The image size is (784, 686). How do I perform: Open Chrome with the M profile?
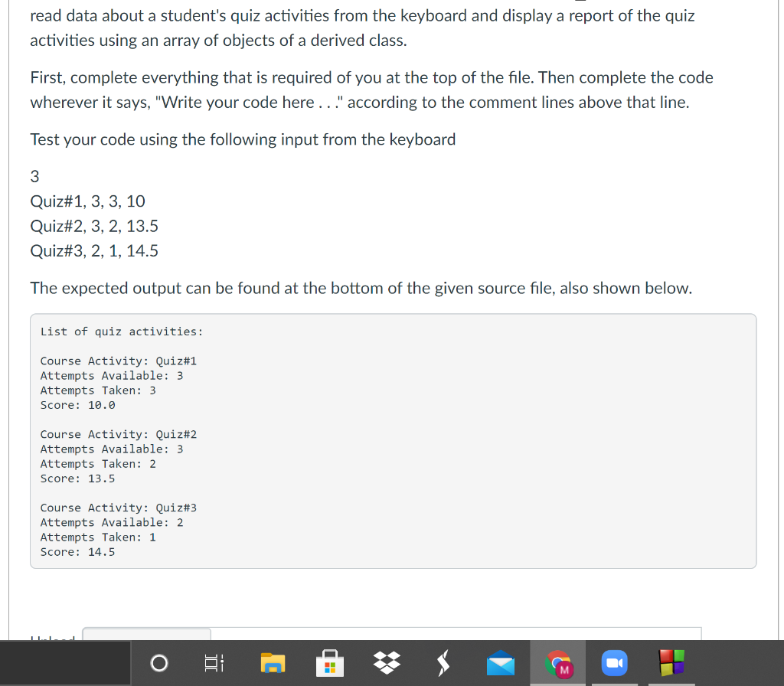pyautogui.click(x=557, y=663)
